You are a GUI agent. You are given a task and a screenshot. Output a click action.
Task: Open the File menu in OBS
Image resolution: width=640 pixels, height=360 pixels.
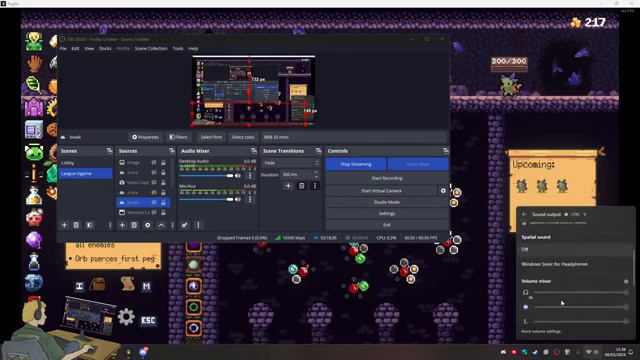tap(63, 49)
